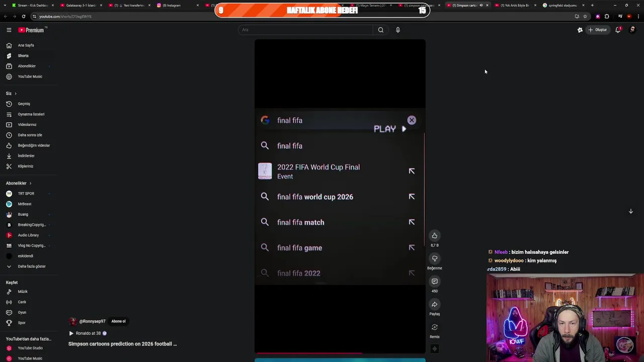Expand the Abonelikler heading chevron
The image size is (644, 362).
(x=30, y=184)
